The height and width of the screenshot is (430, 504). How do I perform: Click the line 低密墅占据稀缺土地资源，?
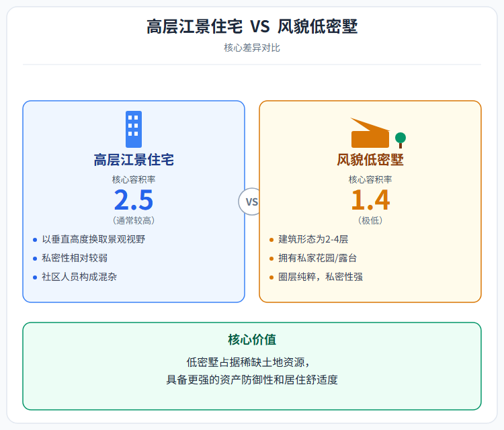coord(248,363)
